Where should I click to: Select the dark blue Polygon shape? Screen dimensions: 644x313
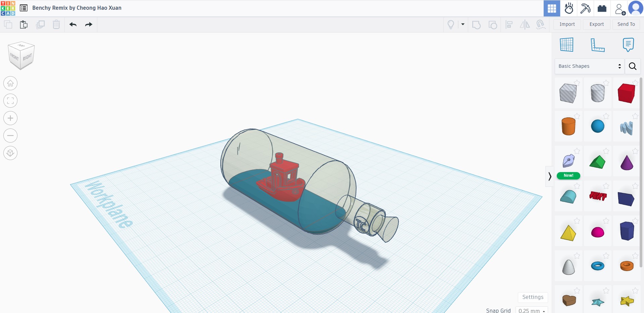[627, 231]
